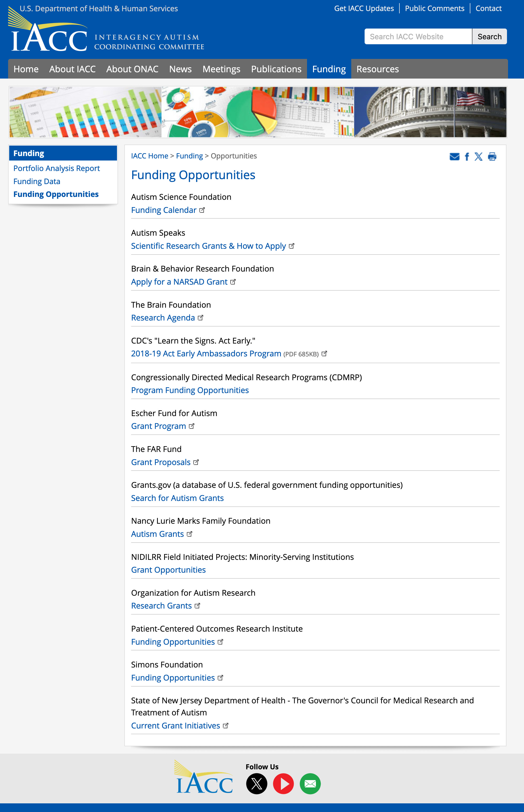Open IACC YouTube channel in footer
The image size is (524, 812).
pos(283,783)
